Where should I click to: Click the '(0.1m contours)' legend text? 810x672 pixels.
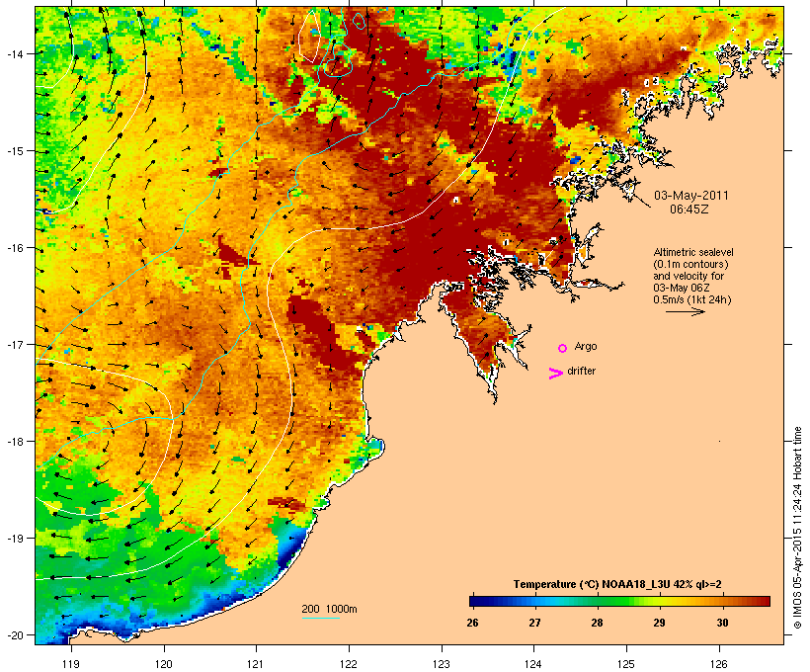click(x=690, y=265)
